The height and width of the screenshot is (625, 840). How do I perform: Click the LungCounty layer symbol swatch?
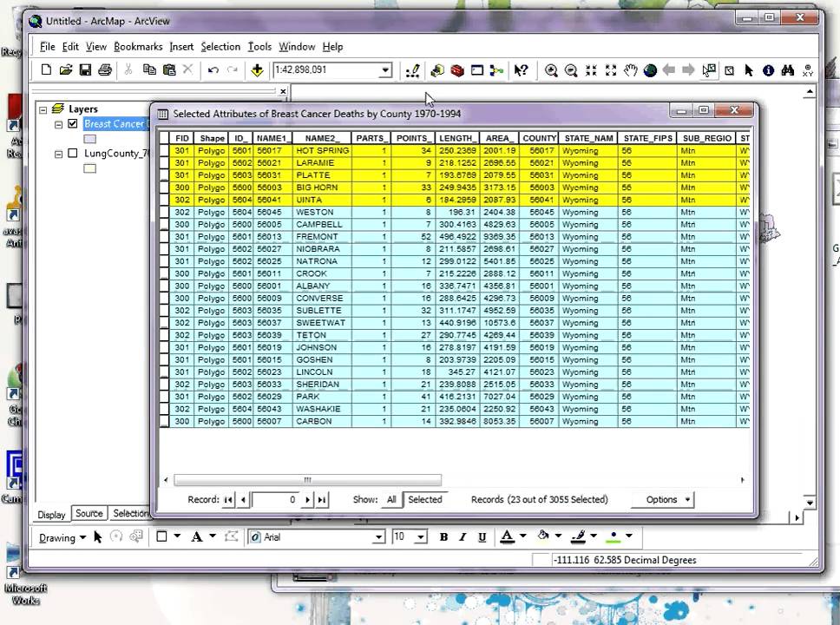[90, 168]
